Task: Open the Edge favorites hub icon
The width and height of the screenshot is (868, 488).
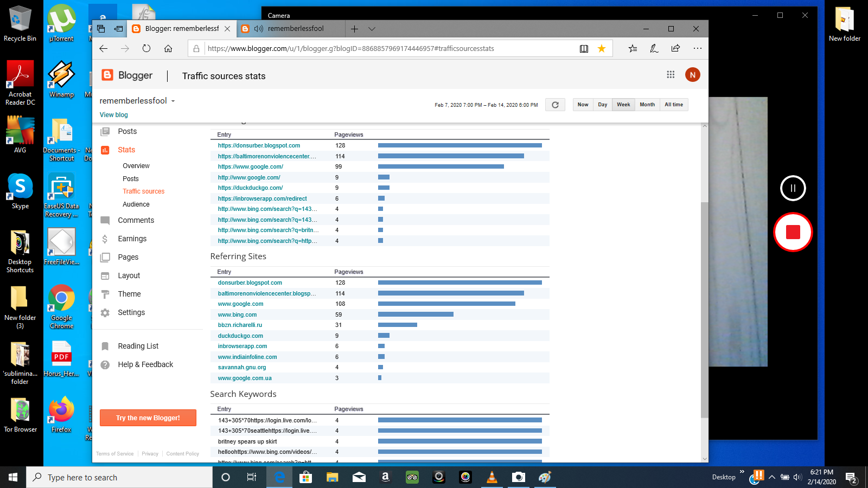Action: pyautogui.click(x=633, y=48)
